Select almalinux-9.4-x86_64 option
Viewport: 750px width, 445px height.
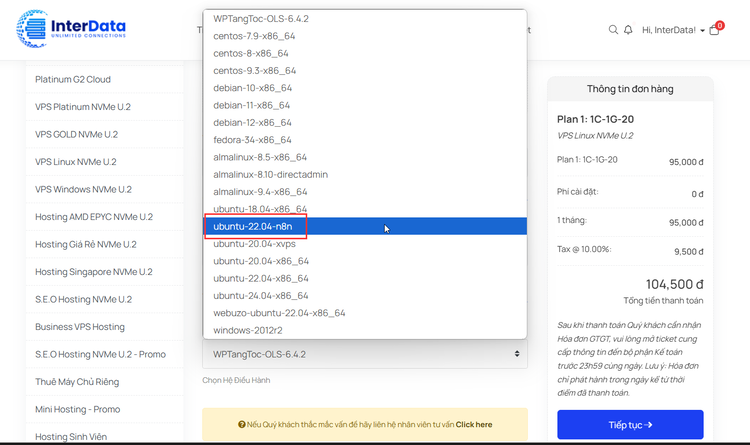[364, 191]
